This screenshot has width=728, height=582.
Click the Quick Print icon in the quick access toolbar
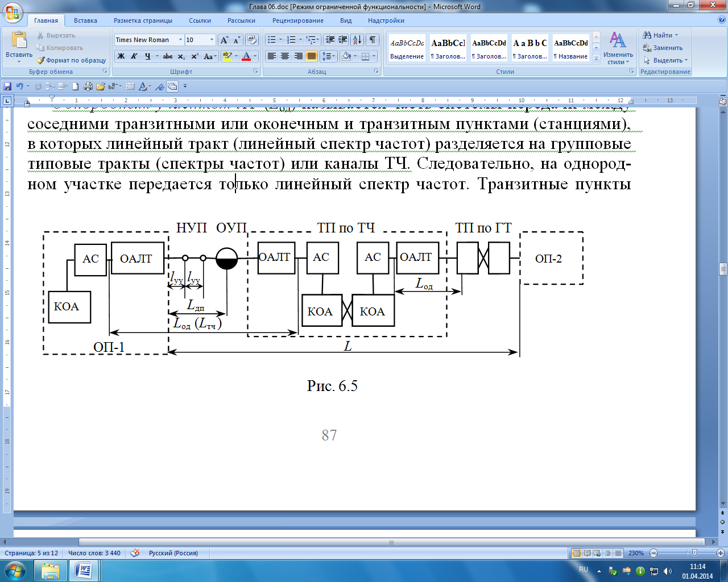[x=88, y=86]
